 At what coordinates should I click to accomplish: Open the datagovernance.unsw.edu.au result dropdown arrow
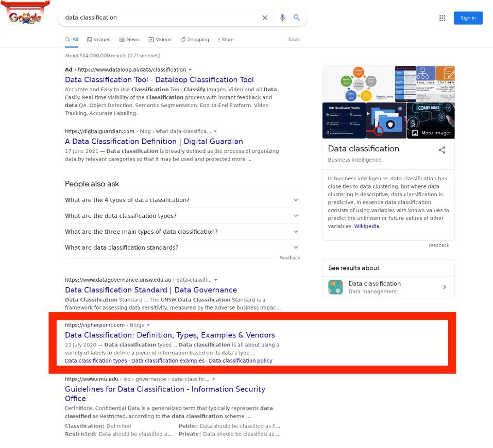pyautogui.click(x=216, y=280)
